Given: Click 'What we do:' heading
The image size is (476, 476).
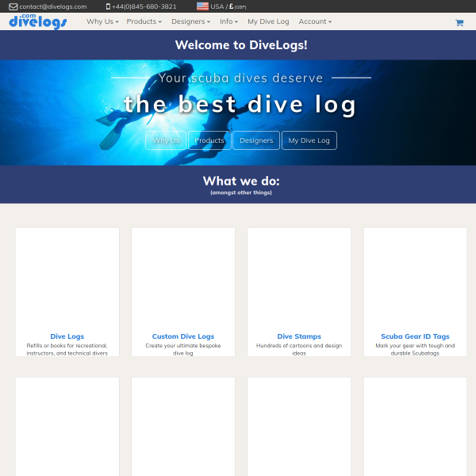Looking at the screenshot, I should coord(241,181).
